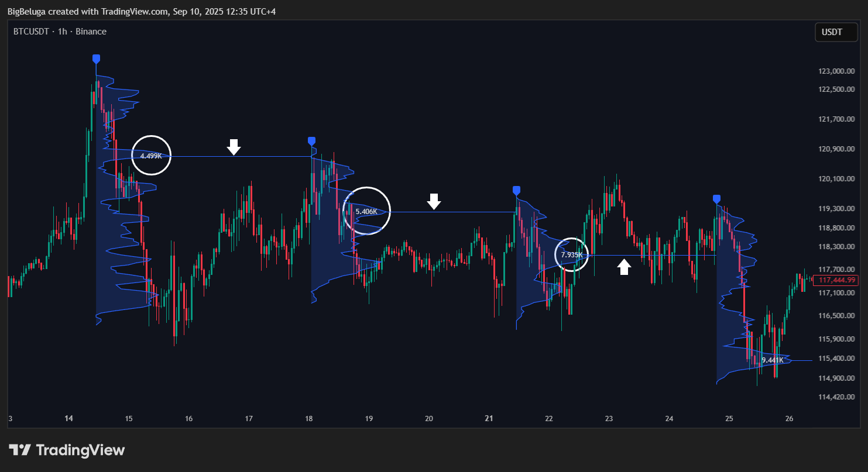Screen dimensions: 868x472
Task: Click the 123,000.00 price axis label
Action: pos(838,71)
